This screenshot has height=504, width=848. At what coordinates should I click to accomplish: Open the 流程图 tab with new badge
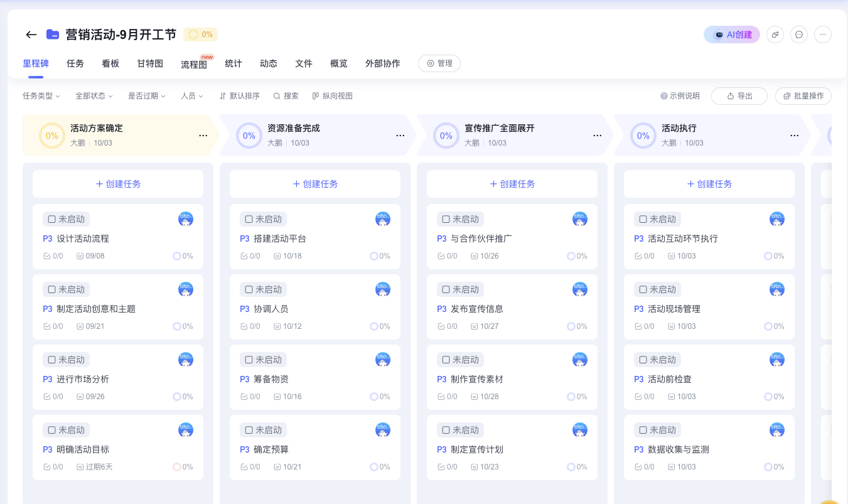193,63
